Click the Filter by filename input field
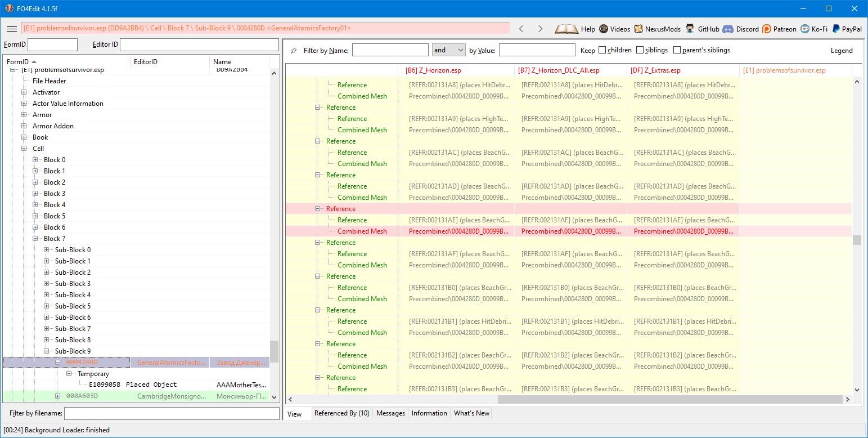Image resolution: width=868 pixels, height=438 pixels. pyautogui.click(x=172, y=414)
